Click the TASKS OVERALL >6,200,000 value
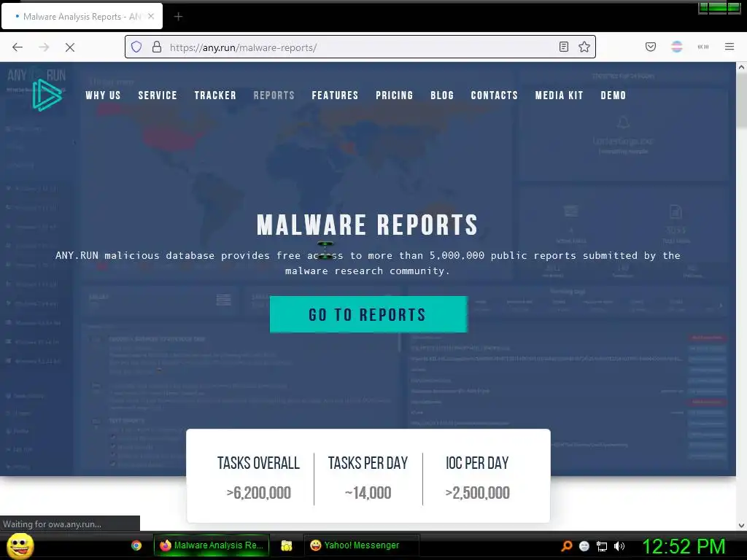This screenshot has height=560, width=747. tap(259, 493)
